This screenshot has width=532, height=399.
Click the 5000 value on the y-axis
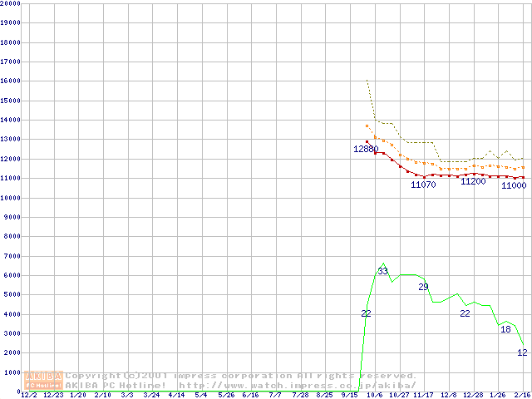12,295
